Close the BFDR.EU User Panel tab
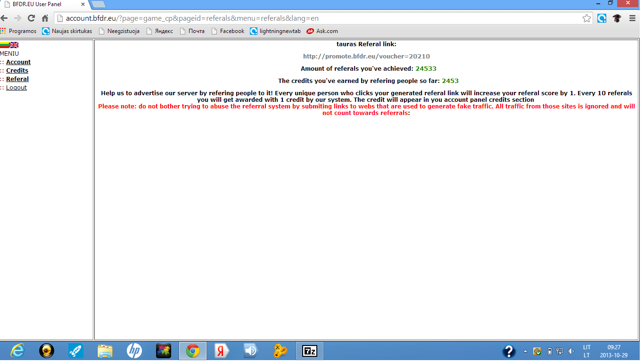 [83, 4]
